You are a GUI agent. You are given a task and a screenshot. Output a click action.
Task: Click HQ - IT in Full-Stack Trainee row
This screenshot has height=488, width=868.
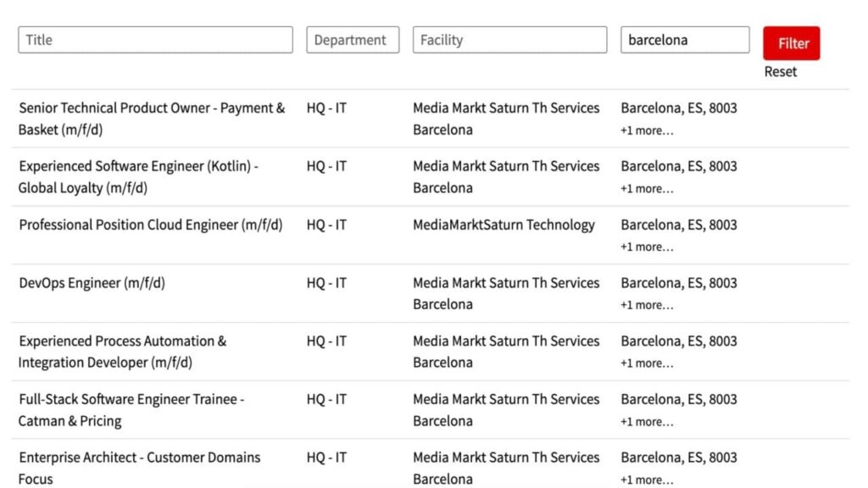tap(326, 399)
